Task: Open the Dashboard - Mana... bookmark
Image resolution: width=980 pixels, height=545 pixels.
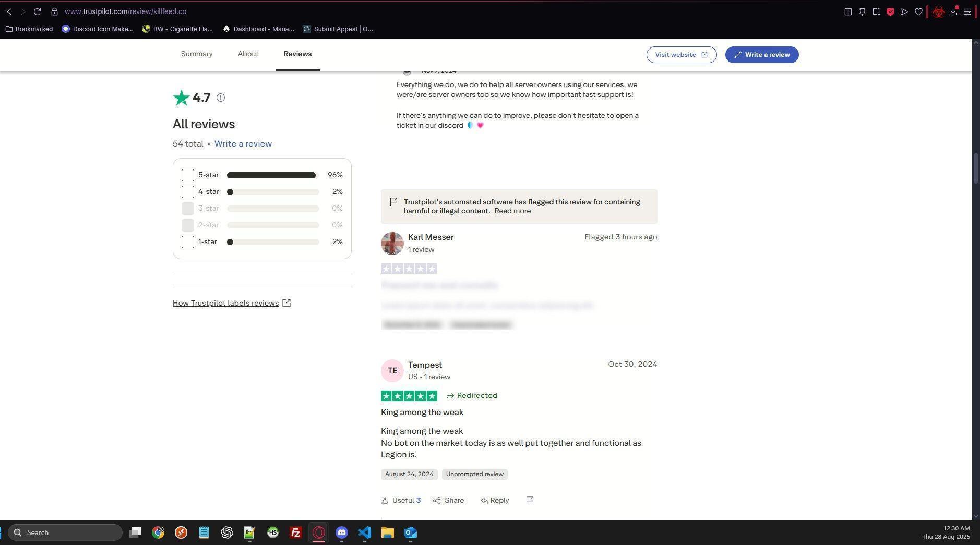Action: click(x=258, y=29)
